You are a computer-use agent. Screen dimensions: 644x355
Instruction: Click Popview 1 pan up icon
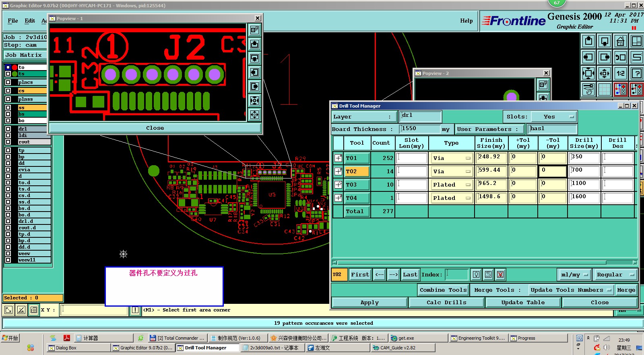click(254, 44)
